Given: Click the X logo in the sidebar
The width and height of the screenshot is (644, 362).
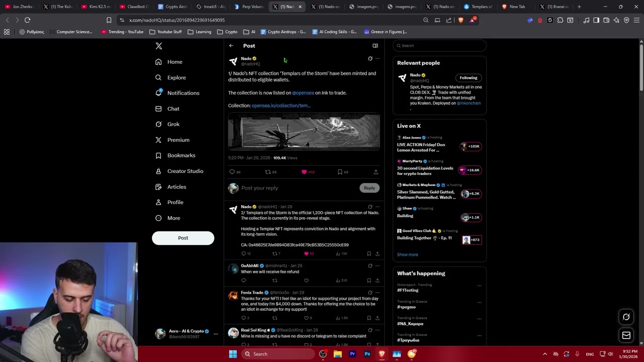Looking at the screenshot, I should click(158, 46).
